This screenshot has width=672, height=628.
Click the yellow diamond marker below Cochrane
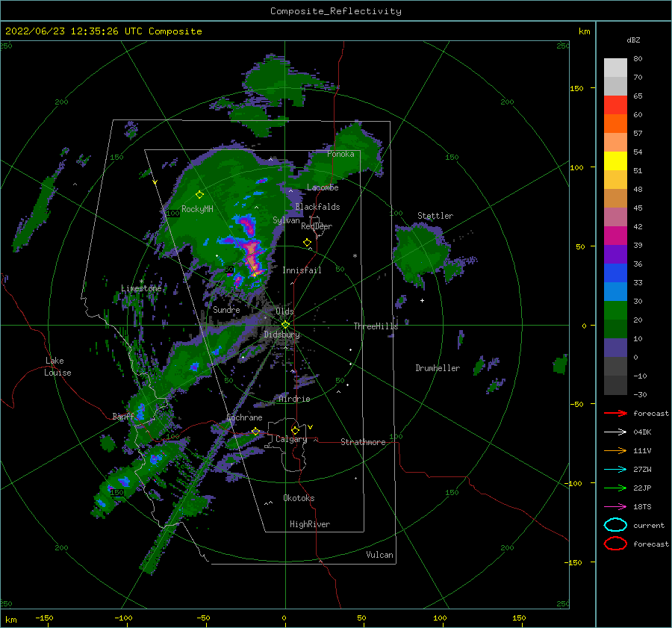point(255,431)
